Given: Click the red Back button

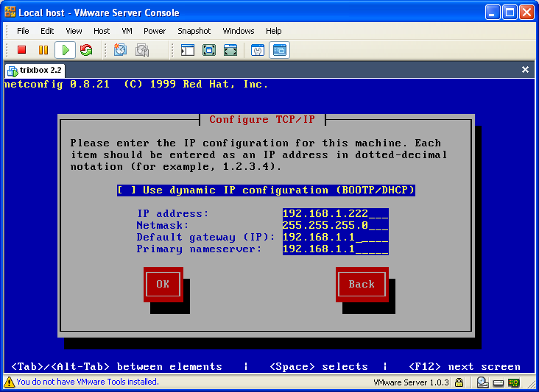Looking at the screenshot, I should point(362,284).
